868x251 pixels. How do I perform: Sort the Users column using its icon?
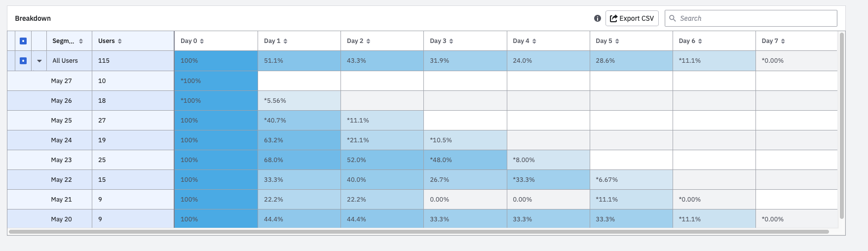point(119,41)
